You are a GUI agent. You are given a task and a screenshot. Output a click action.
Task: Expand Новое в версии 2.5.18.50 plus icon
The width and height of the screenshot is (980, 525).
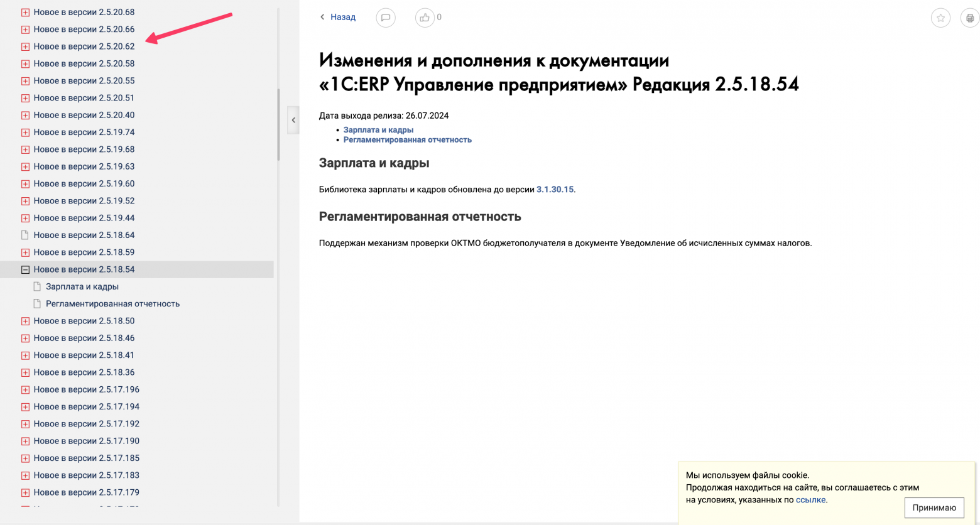(25, 321)
